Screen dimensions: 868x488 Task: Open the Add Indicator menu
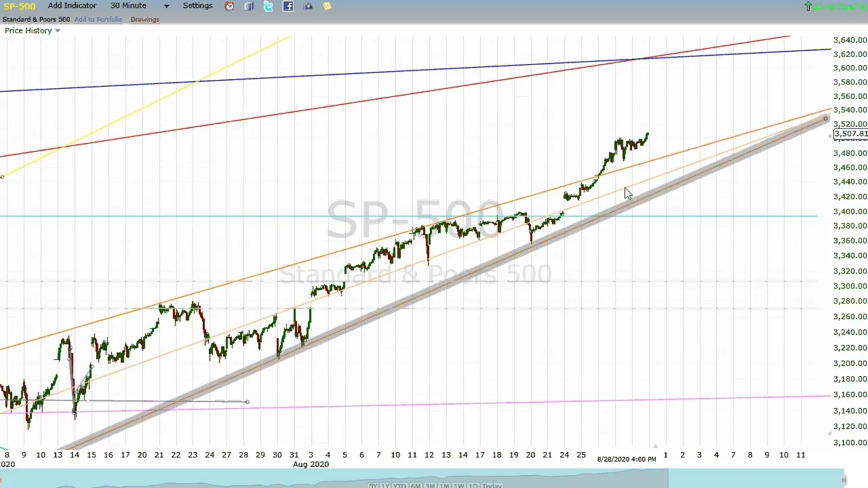[x=72, y=5]
